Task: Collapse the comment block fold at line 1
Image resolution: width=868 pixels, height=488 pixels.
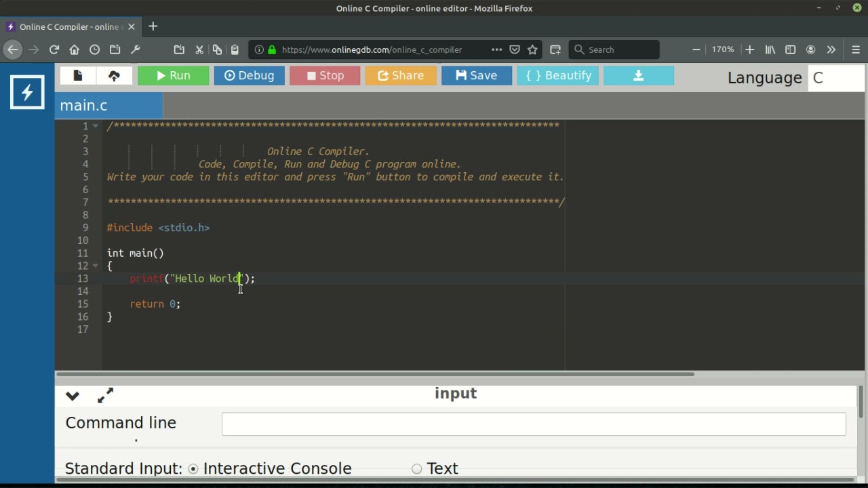Action: tap(96, 126)
